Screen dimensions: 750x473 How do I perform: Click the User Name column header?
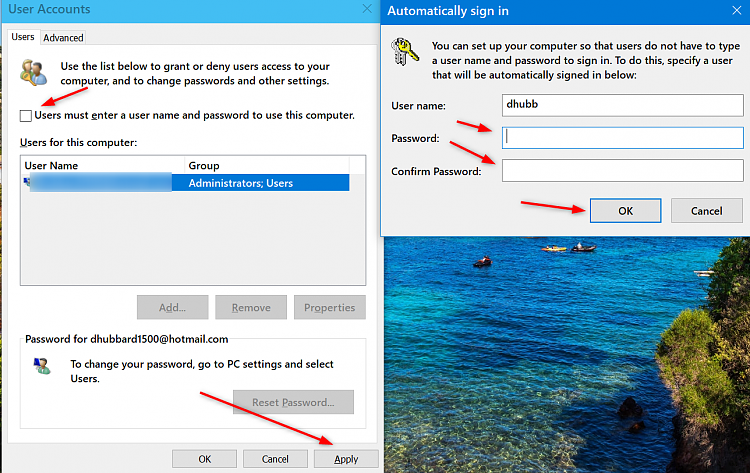[x=103, y=165]
